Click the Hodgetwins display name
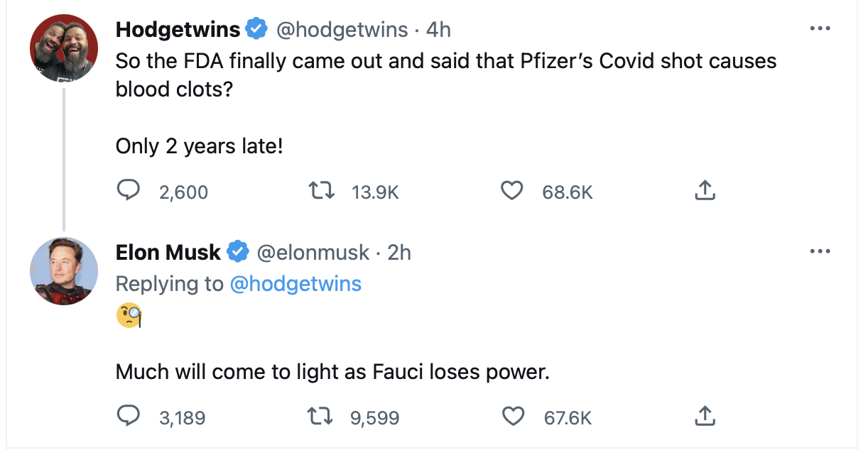868x450 pixels. click(x=178, y=30)
